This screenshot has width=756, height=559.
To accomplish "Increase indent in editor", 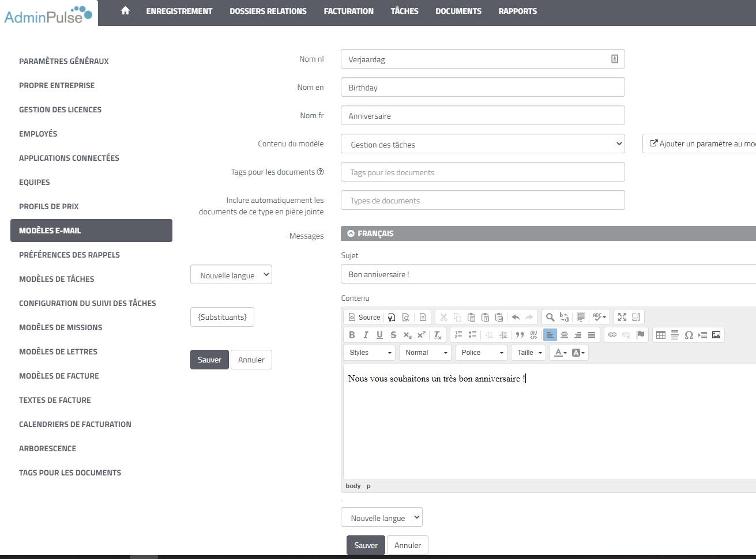I will tap(503, 335).
